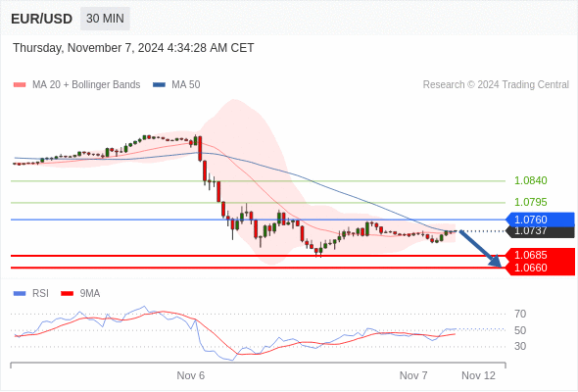Click the blue 1.0760 pivot price tag
578x392 pixels.
pyautogui.click(x=540, y=220)
